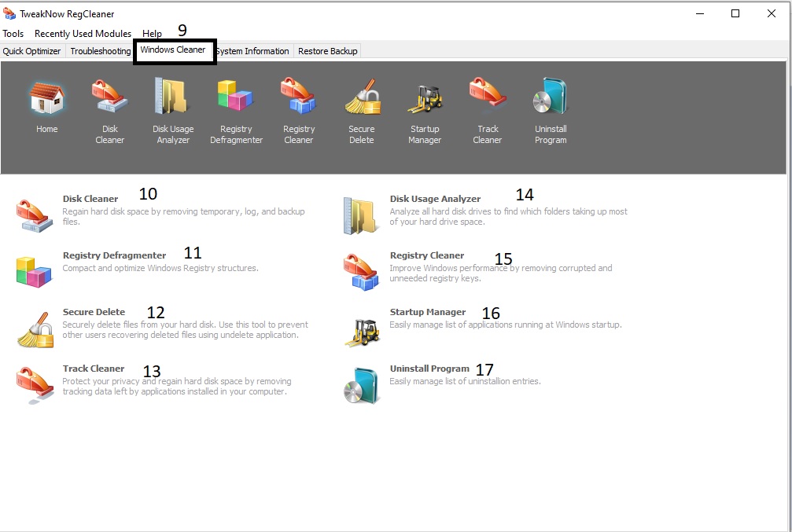Screen dimensions: 792x532
Task: Open the Tools menu
Action: click(x=13, y=33)
